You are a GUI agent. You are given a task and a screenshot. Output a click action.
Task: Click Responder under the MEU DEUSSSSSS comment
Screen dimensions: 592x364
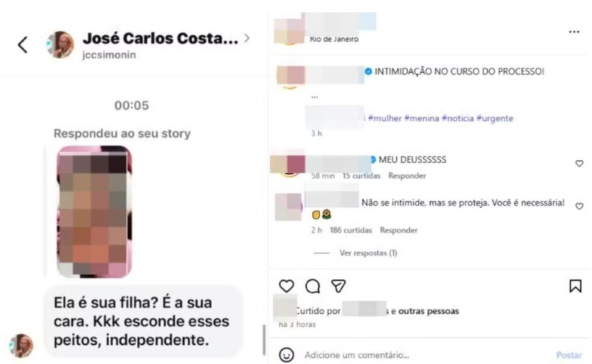pos(407,175)
